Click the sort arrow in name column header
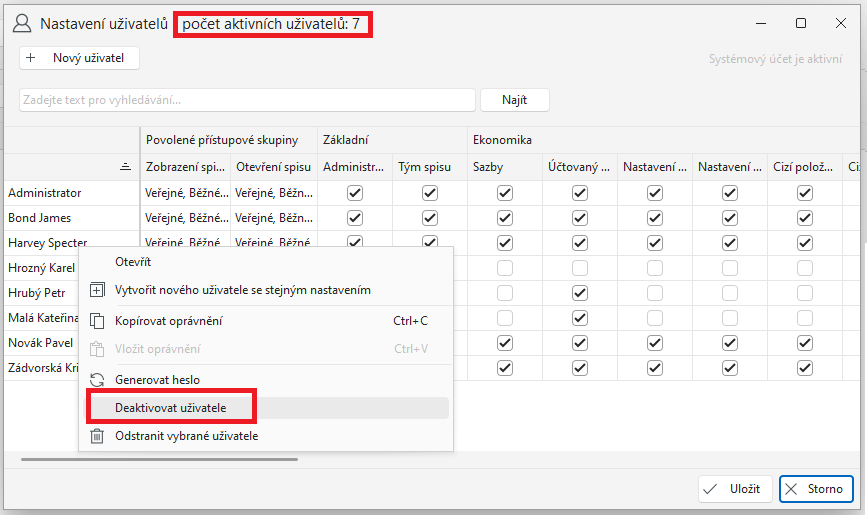Viewport: 867px width, 515px height. click(x=125, y=167)
